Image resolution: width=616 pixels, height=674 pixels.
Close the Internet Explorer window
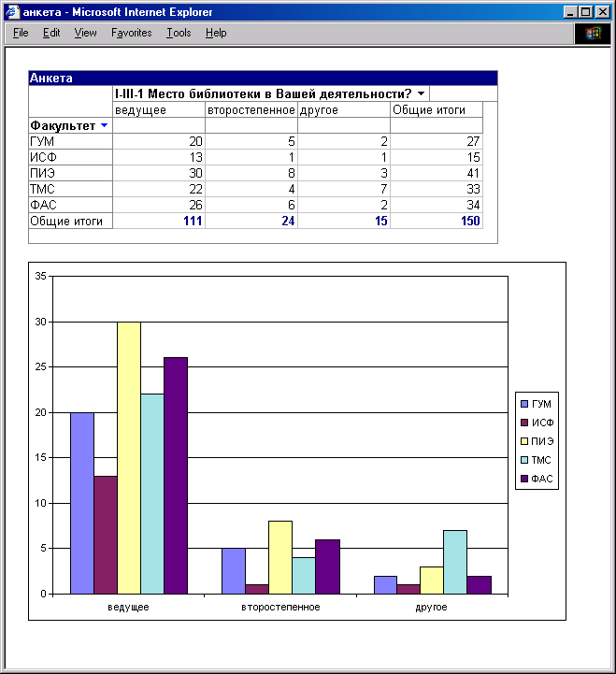603,12
